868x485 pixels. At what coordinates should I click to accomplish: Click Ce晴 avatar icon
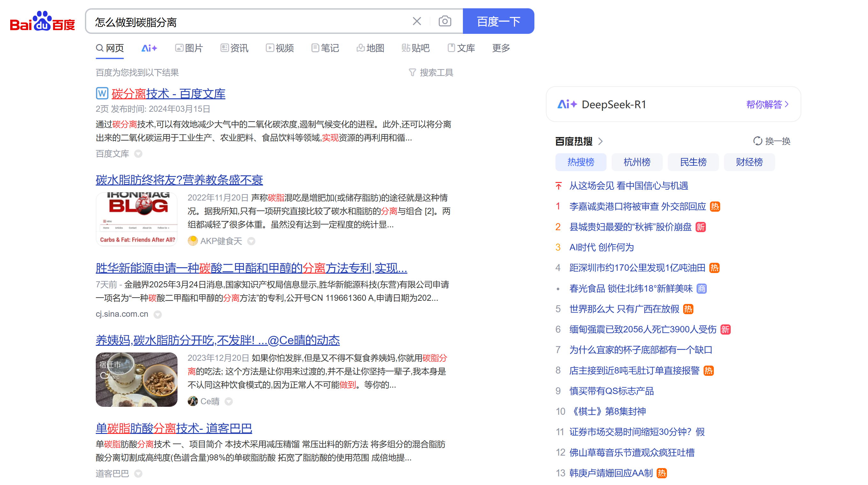[x=192, y=401]
